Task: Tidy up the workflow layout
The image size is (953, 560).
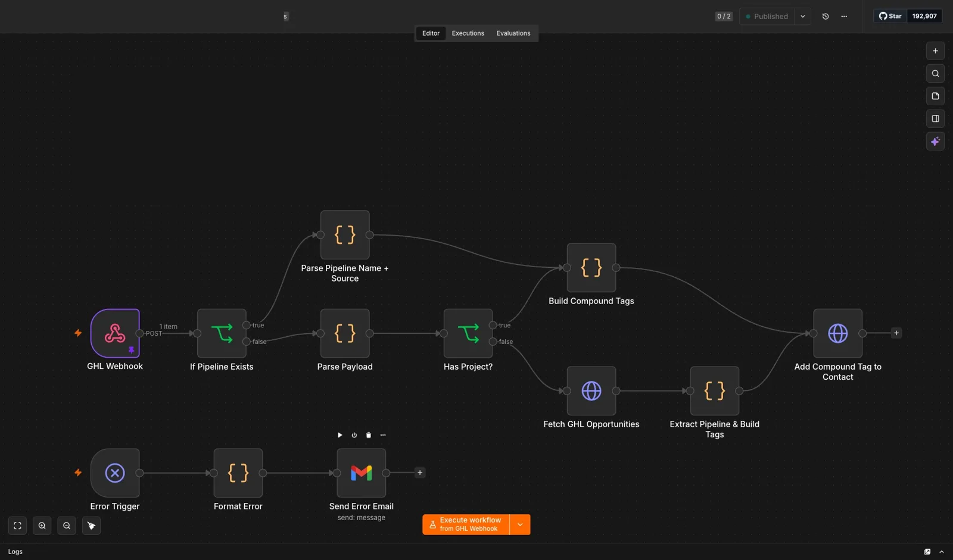Action: pos(91,525)
